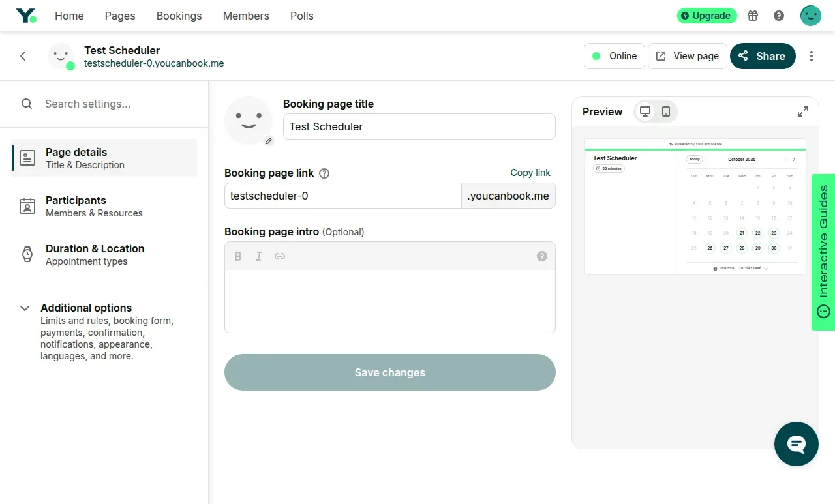Toggle the Online status button
Screen dimensions: 835x504
point(615,56)
